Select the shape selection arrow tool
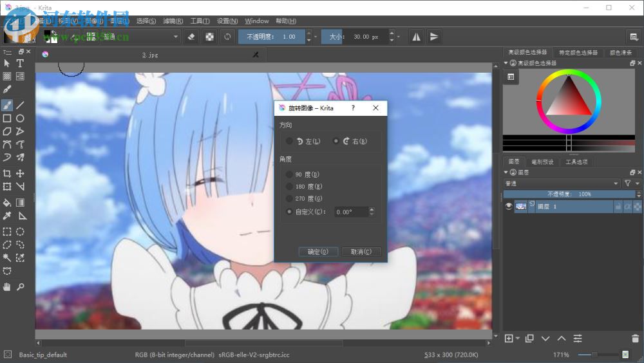This screenshot has height=363, width=644. click(x=7, y=63)
